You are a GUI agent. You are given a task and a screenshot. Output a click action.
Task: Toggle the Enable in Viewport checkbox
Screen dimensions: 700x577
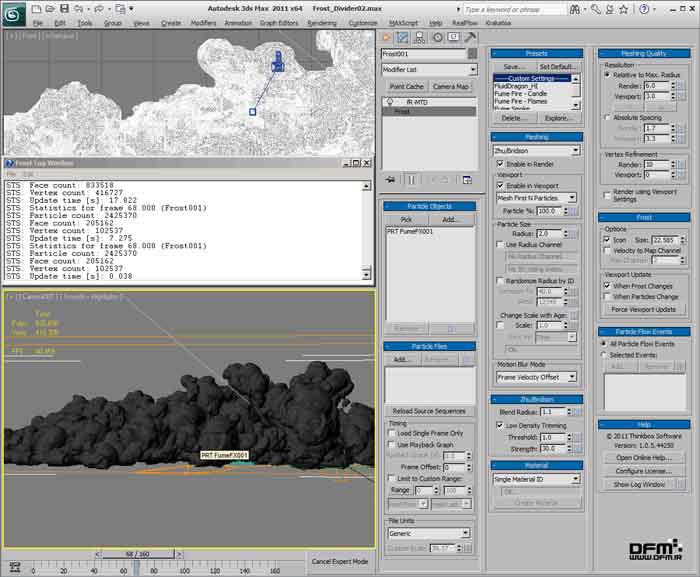pyautogui.click(x=500, y=185)
